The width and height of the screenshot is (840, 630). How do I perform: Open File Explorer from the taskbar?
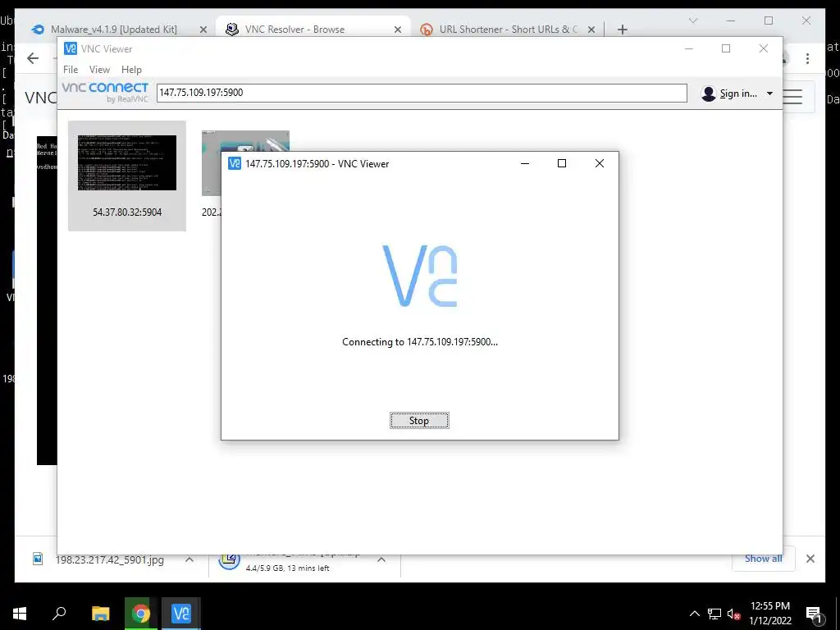tap(100, 614)
